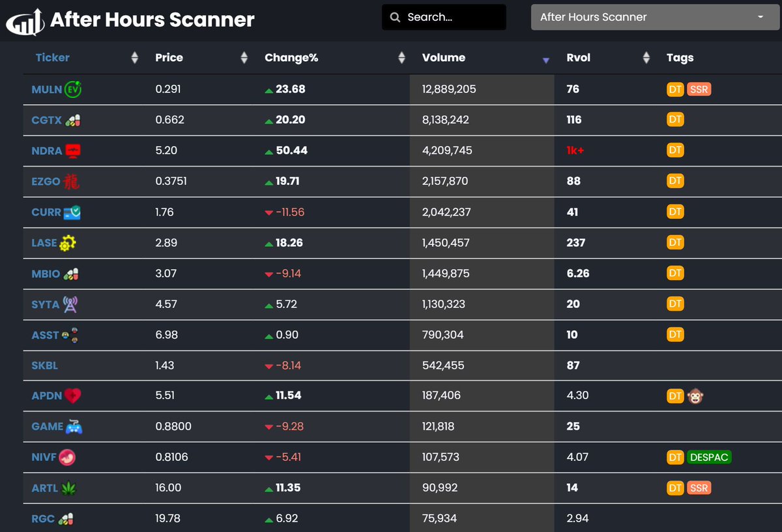Click the SSR tag in MULN row
782x532 pixels.
click(x=699, y=89)
